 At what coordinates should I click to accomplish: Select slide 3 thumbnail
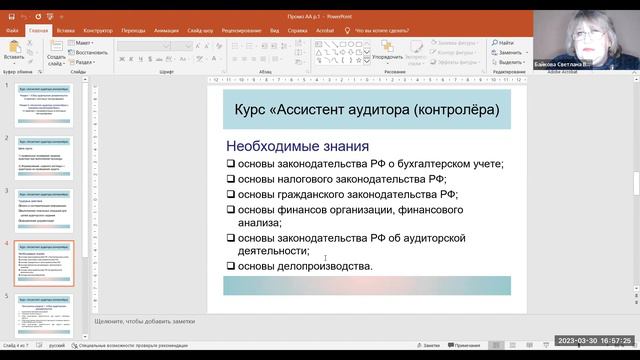pyautogui.click(x=44, y=210)
